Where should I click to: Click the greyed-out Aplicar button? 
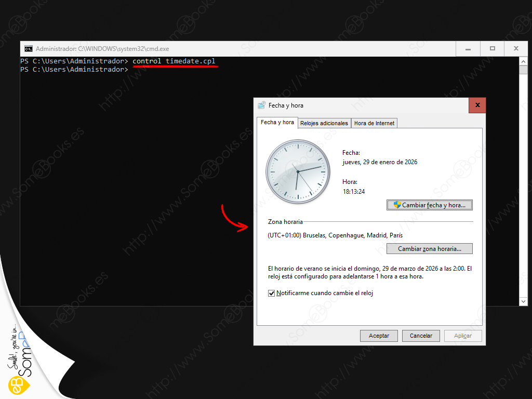[x=462, y=336]
